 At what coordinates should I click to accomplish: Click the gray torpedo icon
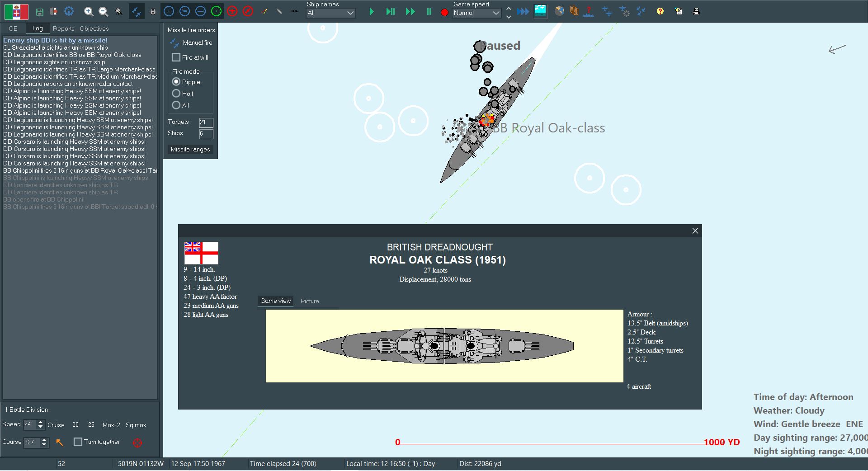point(279,12)
